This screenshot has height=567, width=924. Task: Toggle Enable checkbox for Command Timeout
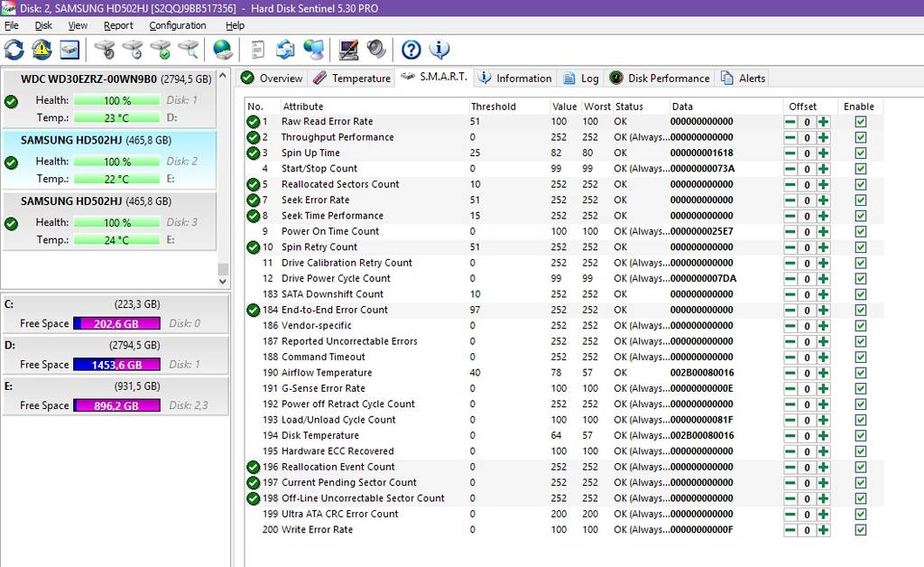point(860,358)
